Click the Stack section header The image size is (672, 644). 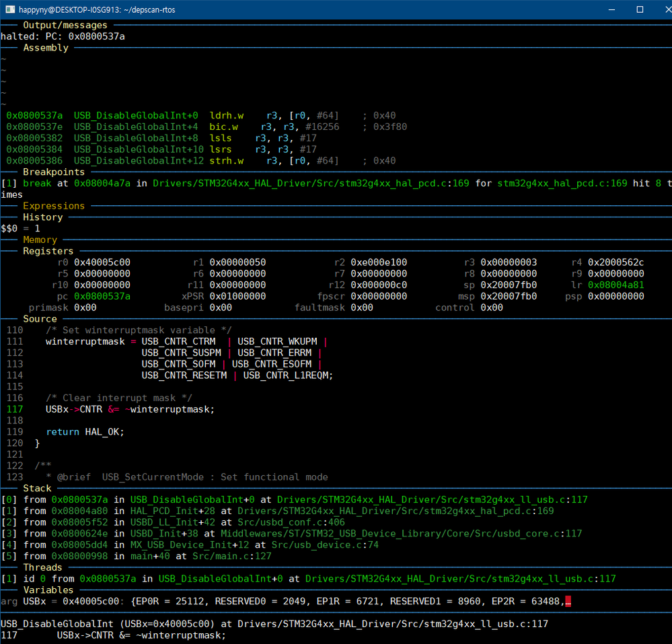[x=37, y=488]
